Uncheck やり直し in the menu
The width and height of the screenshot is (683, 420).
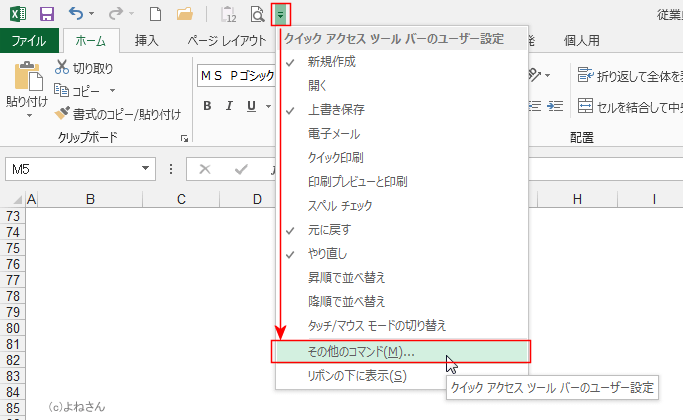pos(402,254)
